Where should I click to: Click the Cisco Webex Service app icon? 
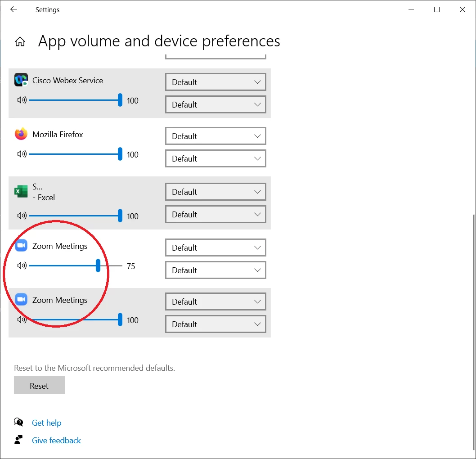21,80
